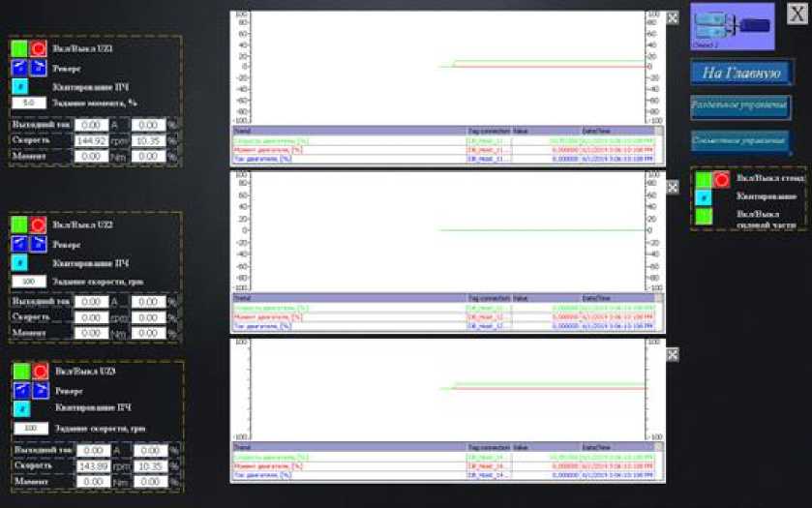The width and height of the screenshot is (812, 508).
Task: Expand the middle trend chart with its corner icon
Action: coord(673,187)
